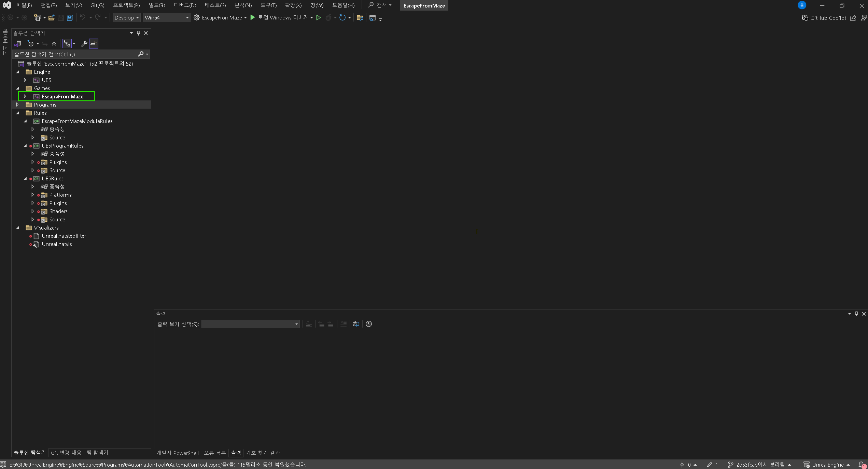Open Properties using the wrench icon

coord(84,44)
